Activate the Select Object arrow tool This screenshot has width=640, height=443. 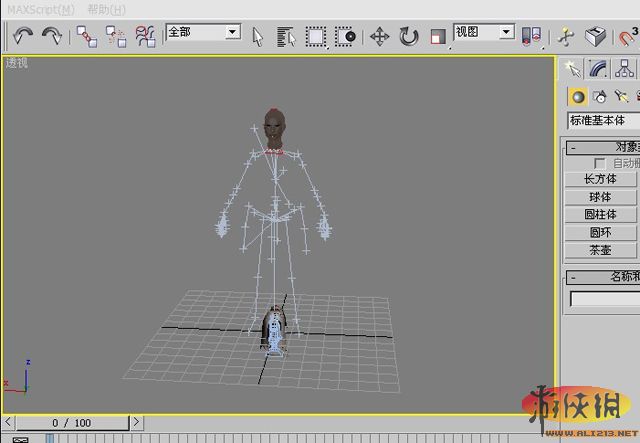click(257, 36)
